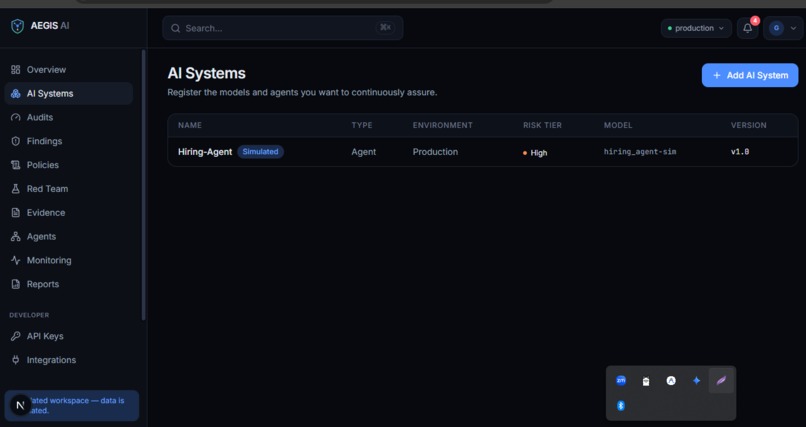Click the blue sparkle tray icon
The height and width of the screenshot is (427, 806).
(x=696, y=381)
